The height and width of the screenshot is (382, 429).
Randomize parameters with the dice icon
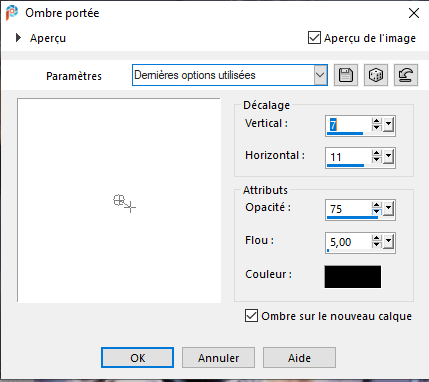pos(376,75)
